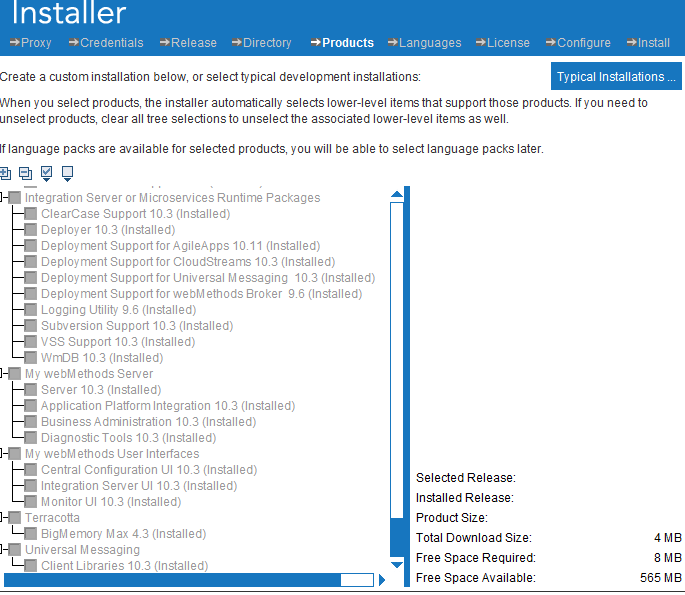Viewport: 685px width, 595px height.
Task: Toggle Integration Server or Microservices Runtime Packages checkbox
Action: [14, 197]
